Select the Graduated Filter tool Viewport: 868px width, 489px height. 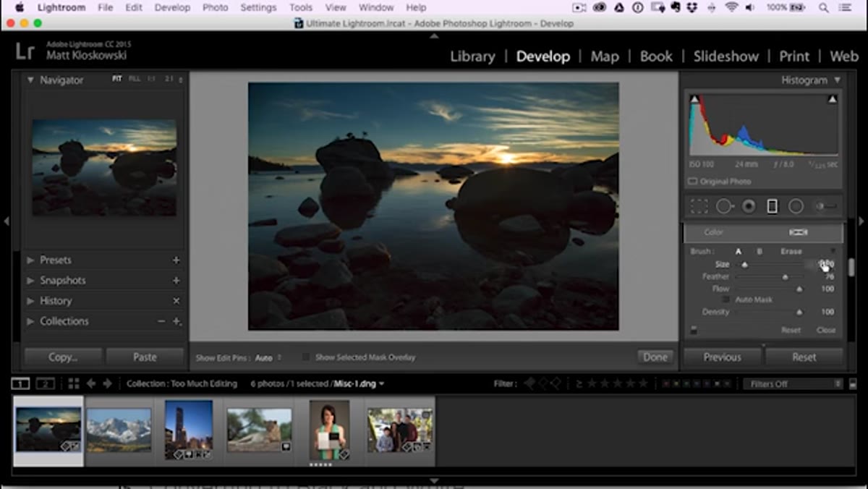[772, 207]
